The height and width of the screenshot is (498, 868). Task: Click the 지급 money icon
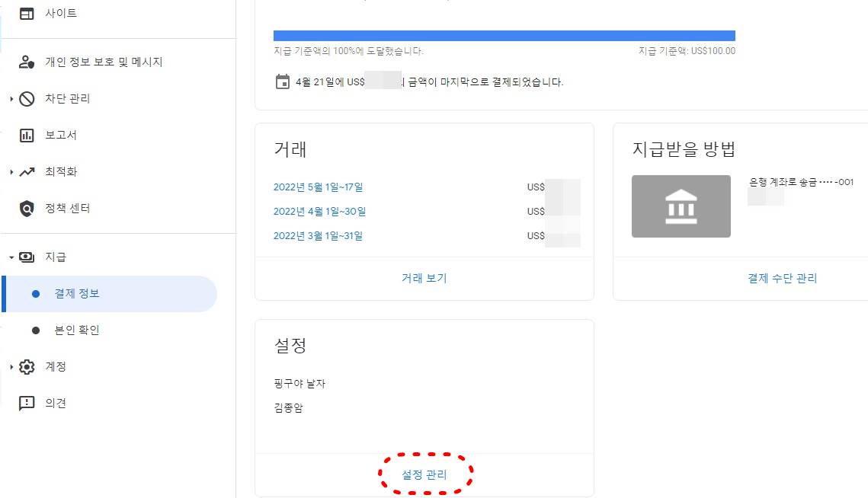[x=27, y=257]
